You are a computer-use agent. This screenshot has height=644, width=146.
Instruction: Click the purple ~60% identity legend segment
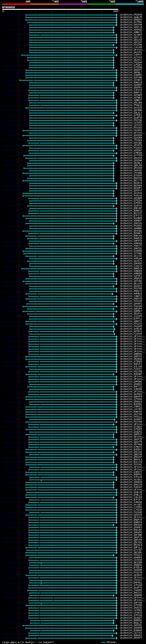click(x=73, y=4)
